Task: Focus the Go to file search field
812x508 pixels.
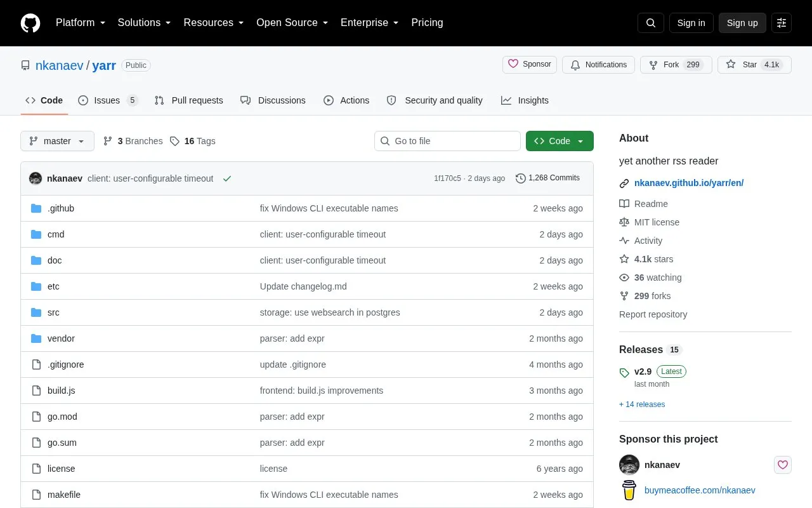Action: tap(447, 141)
